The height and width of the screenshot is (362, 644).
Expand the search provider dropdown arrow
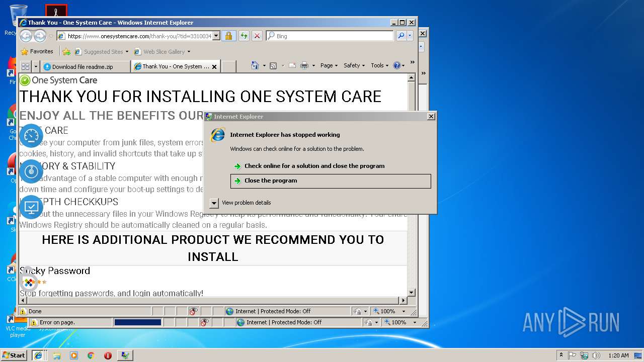[x=410, y=36]
